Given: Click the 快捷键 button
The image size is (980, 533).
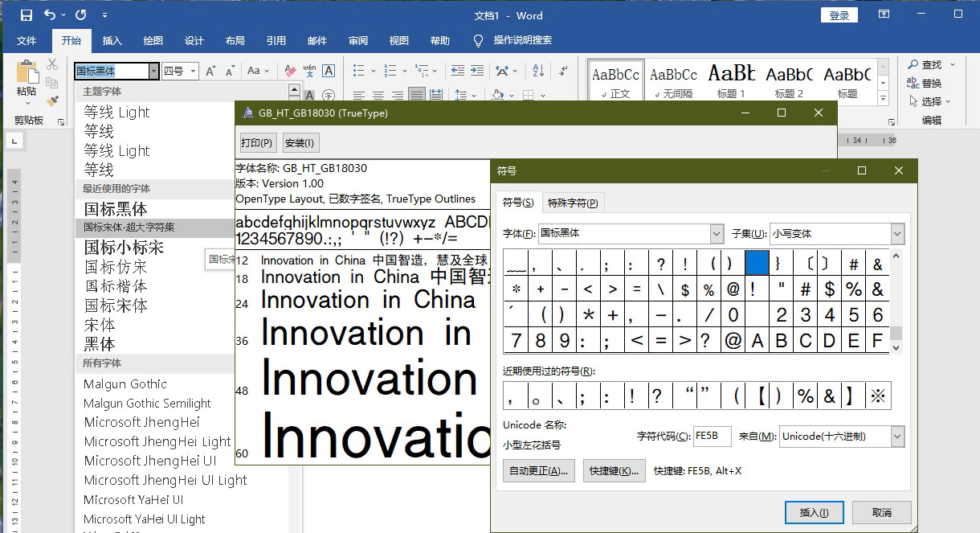Looking at the screenshot, I should 615,471.
